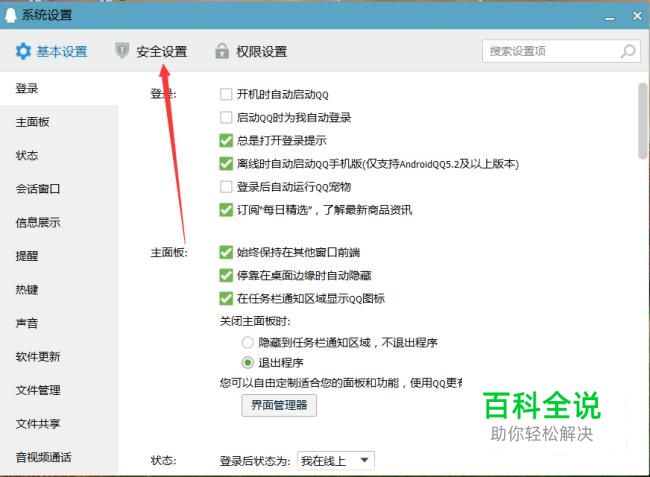The width and height of the screenshot is (650, 477).
Task: Enable 登录后自动运行QQ宠物 checkbox
Action: 226,187
